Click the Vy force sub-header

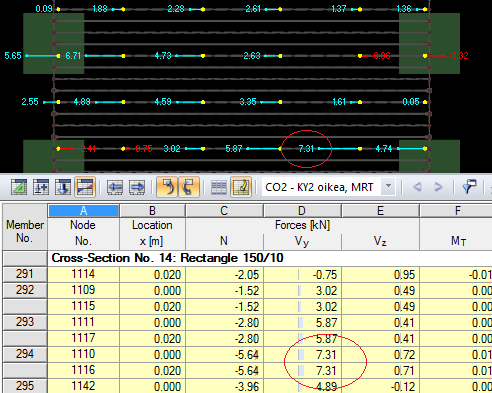point(302,241)
